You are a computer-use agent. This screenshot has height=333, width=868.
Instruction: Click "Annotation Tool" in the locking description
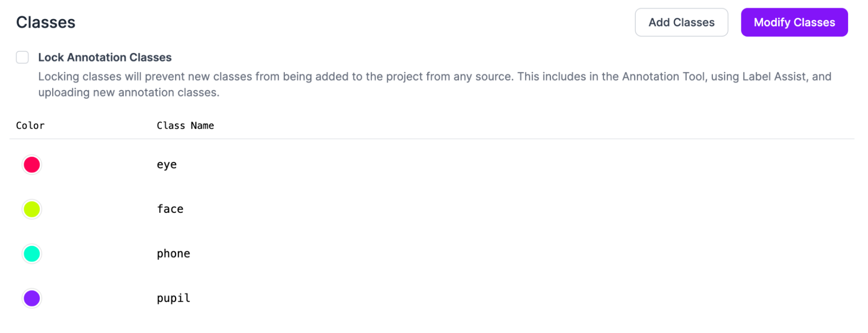click(x=663, y=77)
